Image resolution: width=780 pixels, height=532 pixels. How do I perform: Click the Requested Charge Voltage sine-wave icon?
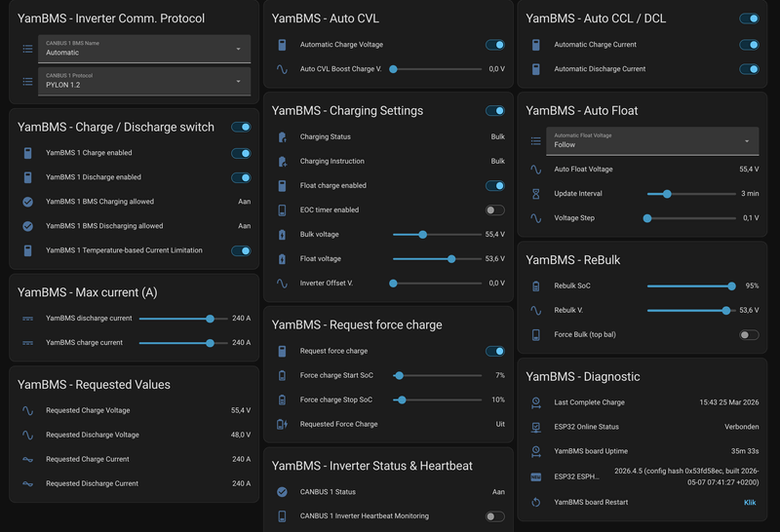(28, 410)
